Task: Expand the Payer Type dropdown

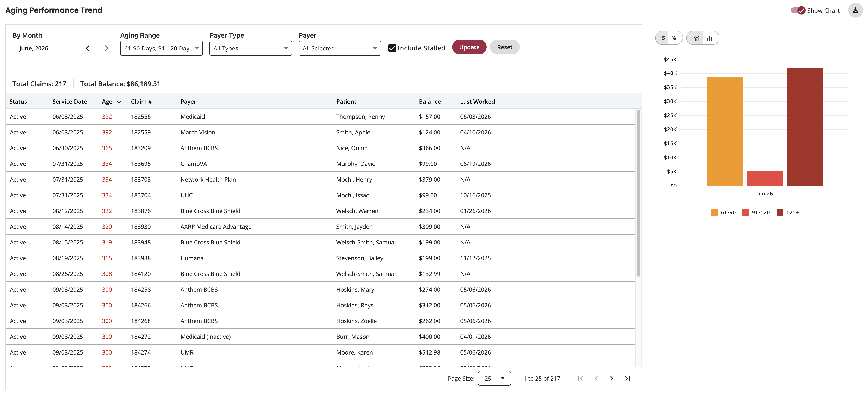Action: [251, 48]
